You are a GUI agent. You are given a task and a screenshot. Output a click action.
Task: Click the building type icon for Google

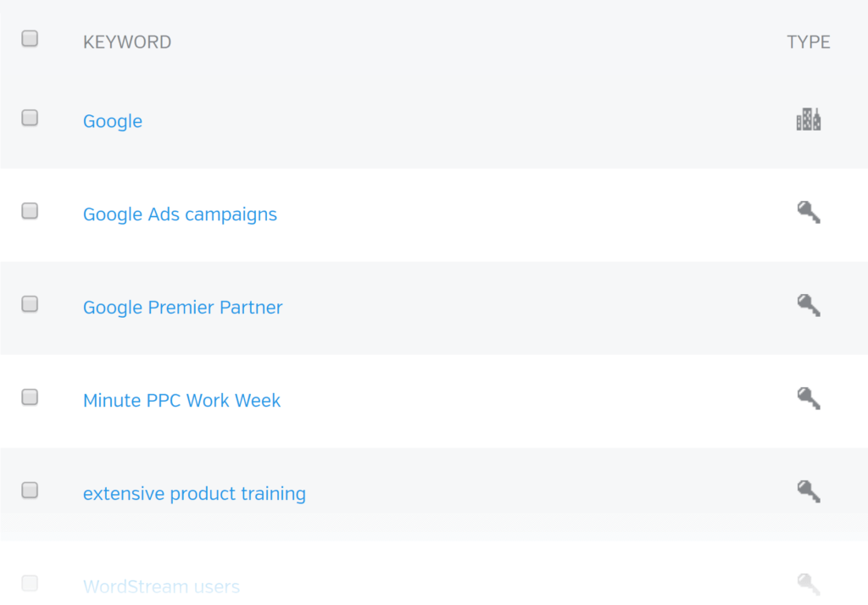[808, 119]
